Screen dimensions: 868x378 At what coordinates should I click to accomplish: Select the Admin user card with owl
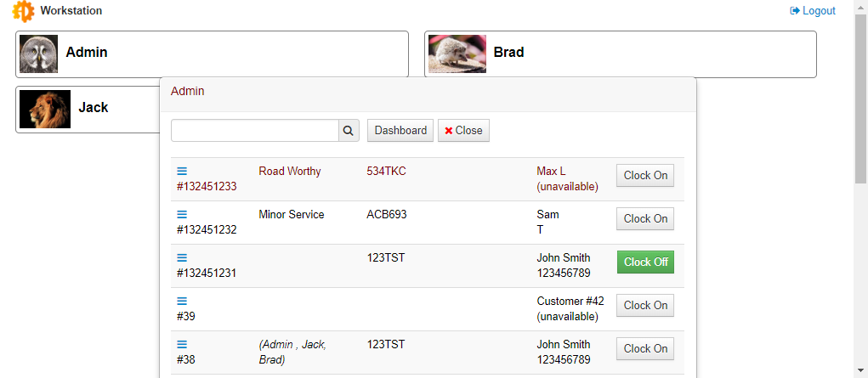212,54
